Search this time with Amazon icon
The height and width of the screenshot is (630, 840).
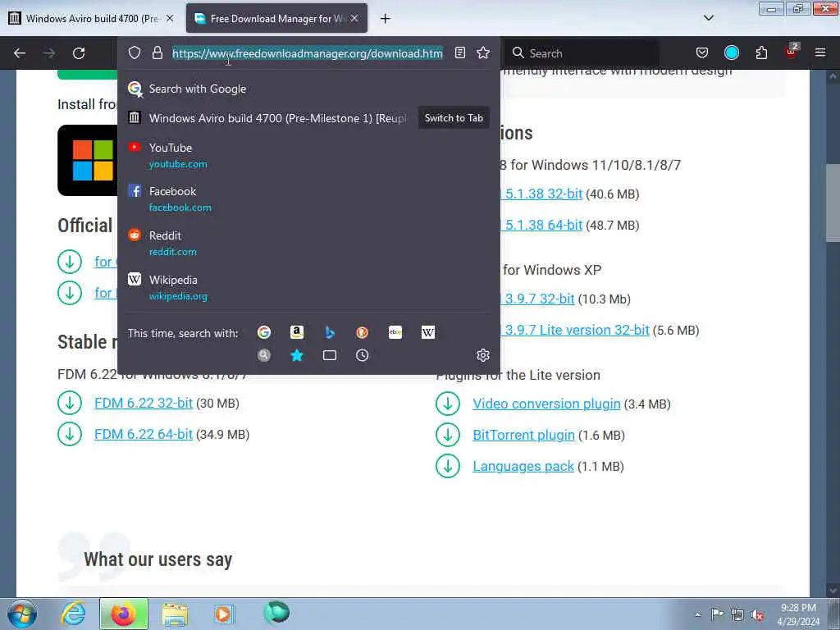click(x=297, y=332)
